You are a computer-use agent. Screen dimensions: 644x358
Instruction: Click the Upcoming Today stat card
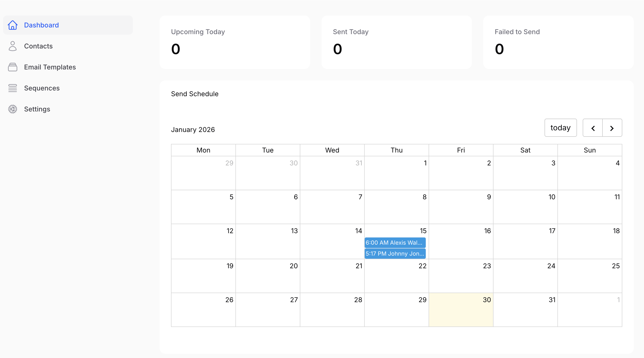click(x=235, y=42)
